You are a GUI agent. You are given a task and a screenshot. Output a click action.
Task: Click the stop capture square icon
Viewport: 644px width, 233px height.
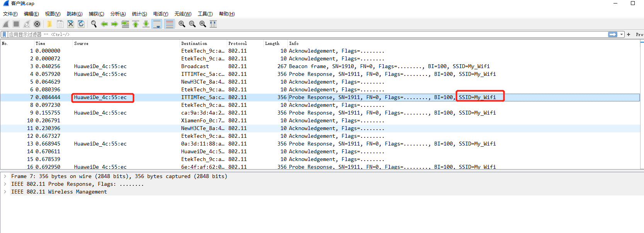point(16,24)
